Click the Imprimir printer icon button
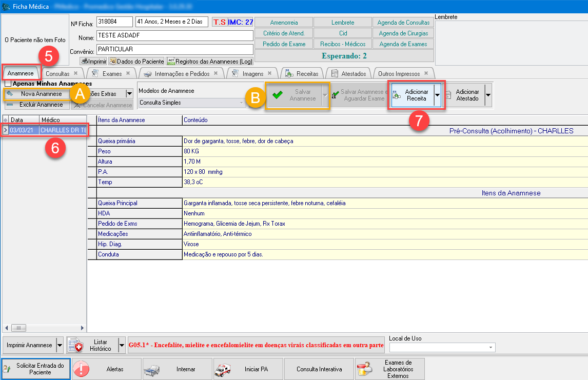 [x=93, y=61]
